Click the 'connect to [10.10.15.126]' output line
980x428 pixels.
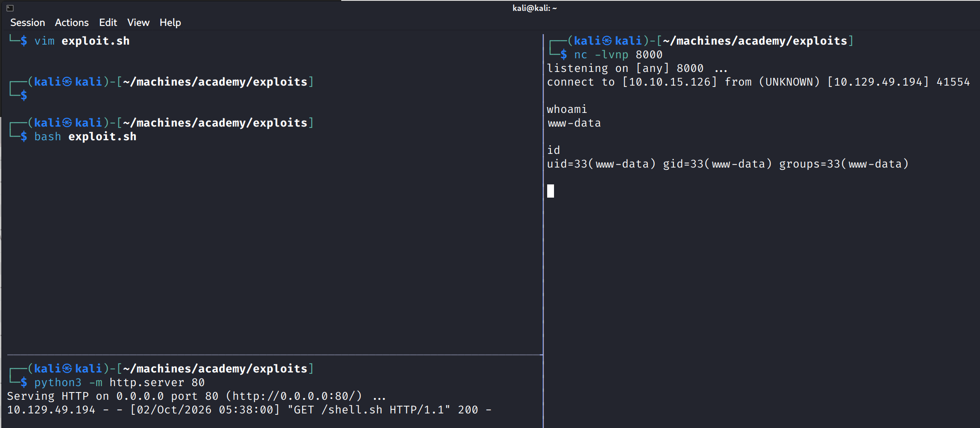point(758,82)
